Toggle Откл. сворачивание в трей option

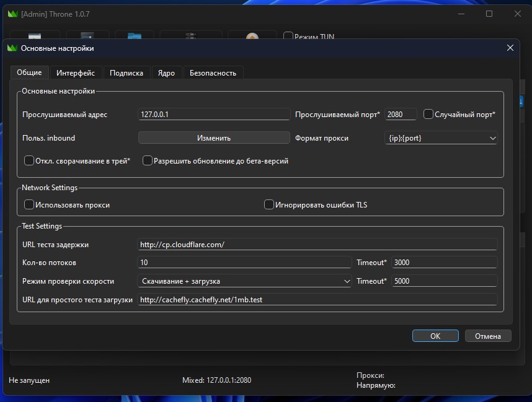click(29, 160)
